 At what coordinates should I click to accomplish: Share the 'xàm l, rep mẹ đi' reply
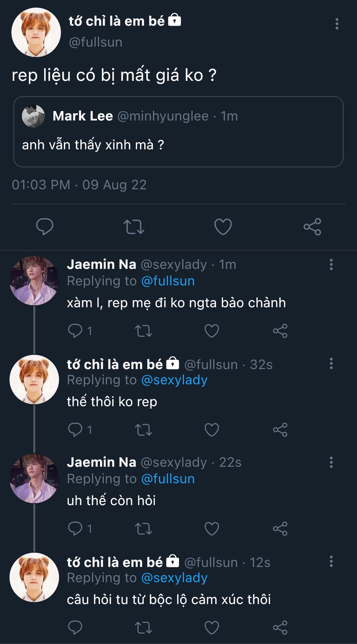pos(280,331)
